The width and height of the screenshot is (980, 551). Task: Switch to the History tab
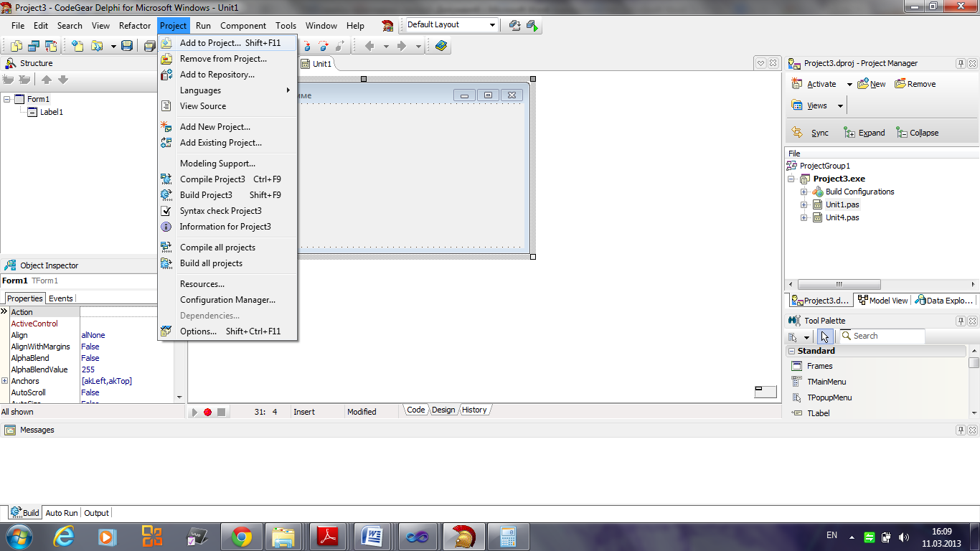point(474,410)
